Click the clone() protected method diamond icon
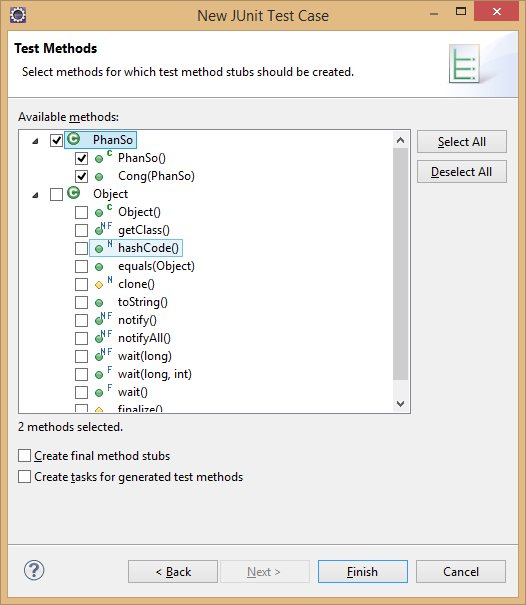The height and width of the screenshot is (605, 526). tap(99, 285)
